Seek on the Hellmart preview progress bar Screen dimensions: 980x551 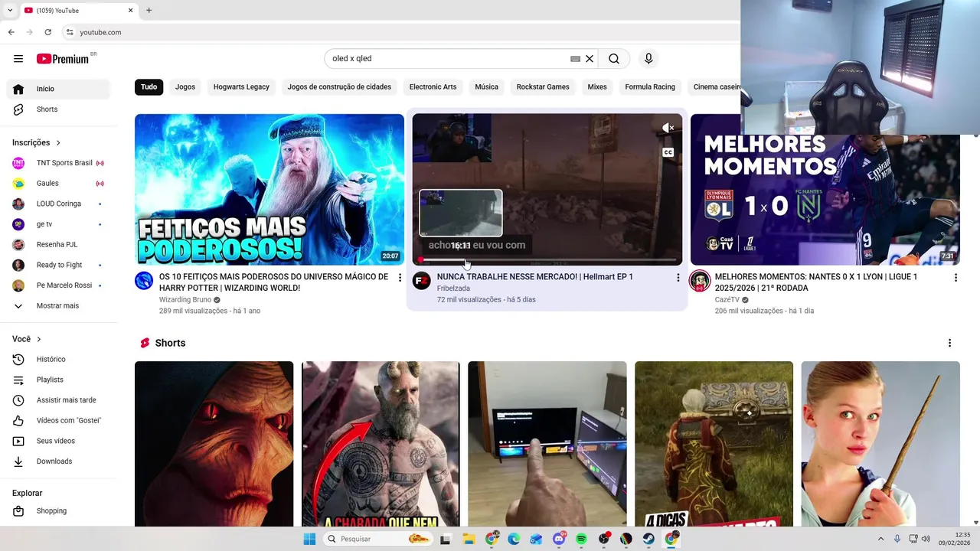coord(547,260)
